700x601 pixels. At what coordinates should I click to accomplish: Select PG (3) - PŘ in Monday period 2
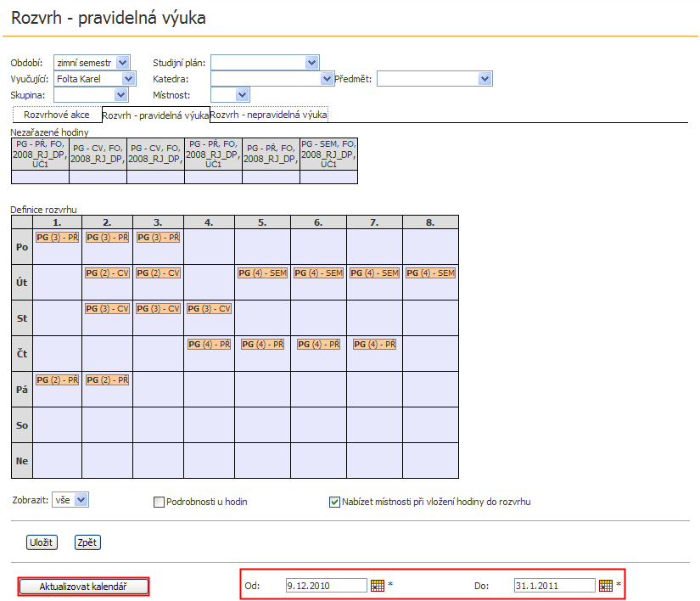point(108,237)
